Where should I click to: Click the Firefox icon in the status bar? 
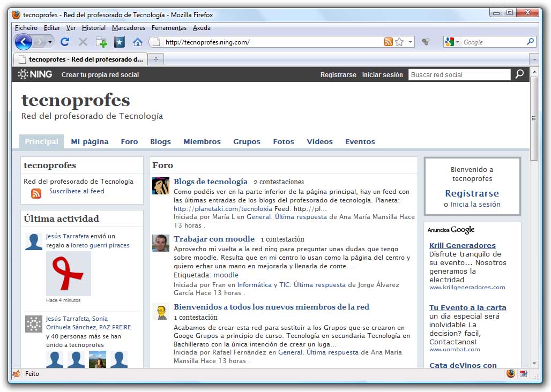pyautogui.click(x=511, y=374)
